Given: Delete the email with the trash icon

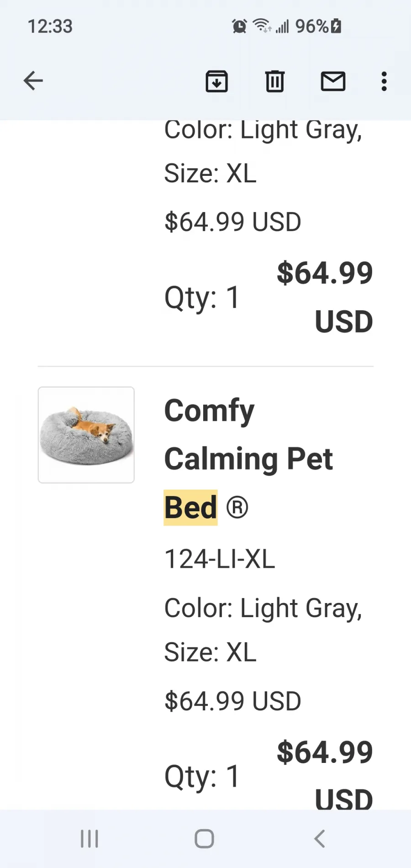Looking at the screenshot, I should 275,81.
